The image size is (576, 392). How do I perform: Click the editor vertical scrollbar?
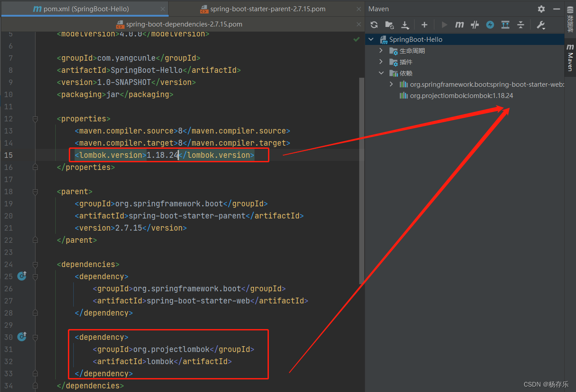[362, 180]
